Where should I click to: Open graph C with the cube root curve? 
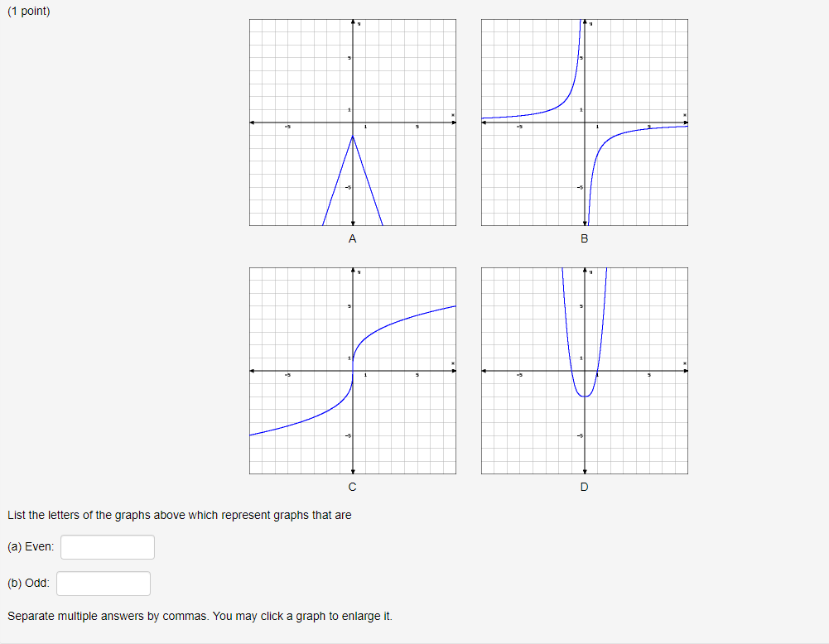point(353,370)
